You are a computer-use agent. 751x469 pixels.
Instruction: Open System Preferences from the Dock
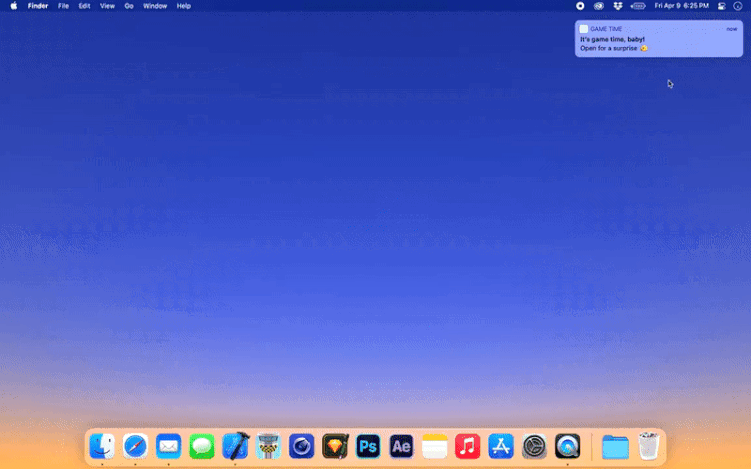tap(535, 446)
